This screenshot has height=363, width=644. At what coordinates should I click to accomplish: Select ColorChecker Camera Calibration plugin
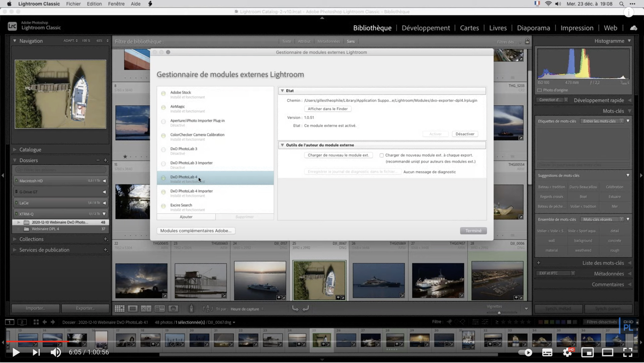(215, 136)
